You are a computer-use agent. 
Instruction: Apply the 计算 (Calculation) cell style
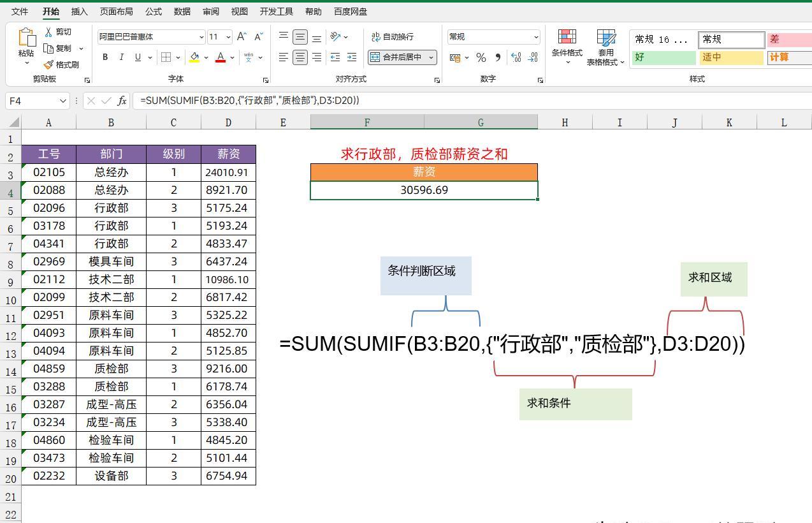click(x=789, y=57)
